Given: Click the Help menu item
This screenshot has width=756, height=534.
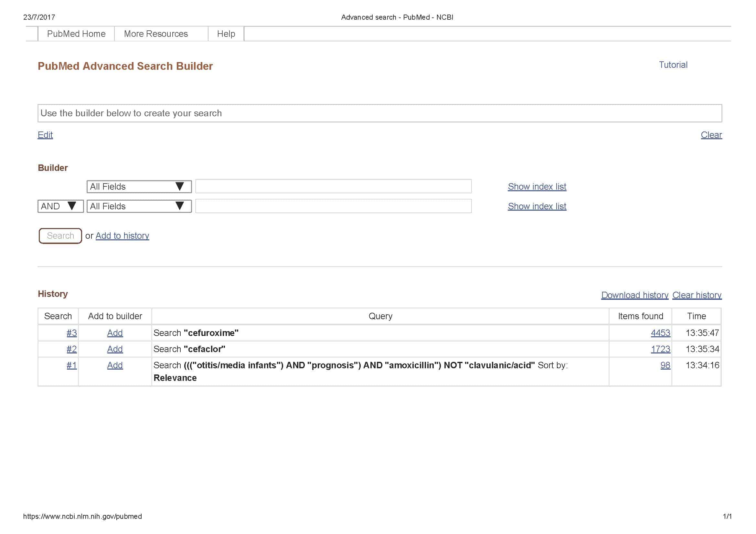Looking at the screenshot, I should point(226,34).
